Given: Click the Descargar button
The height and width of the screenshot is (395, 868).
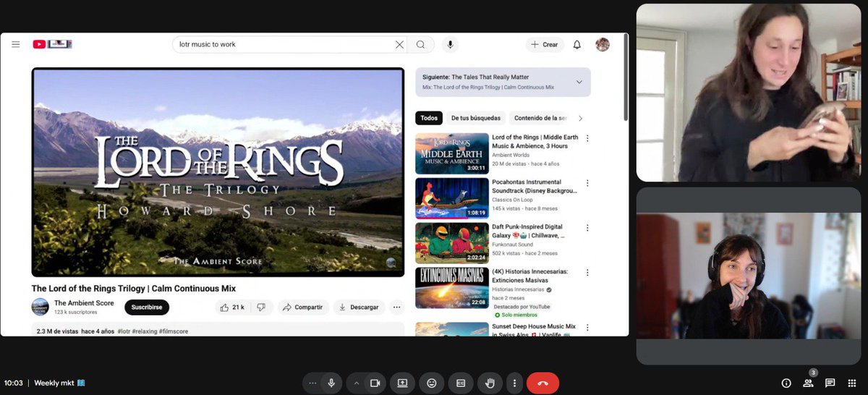Looking at the screenshot, I should [x=359, y=307].
